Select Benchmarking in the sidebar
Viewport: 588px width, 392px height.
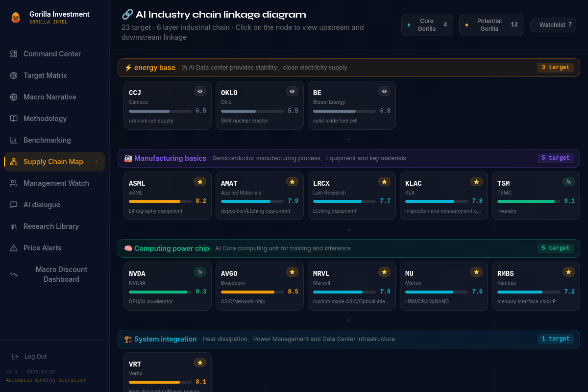coord(54,140)
